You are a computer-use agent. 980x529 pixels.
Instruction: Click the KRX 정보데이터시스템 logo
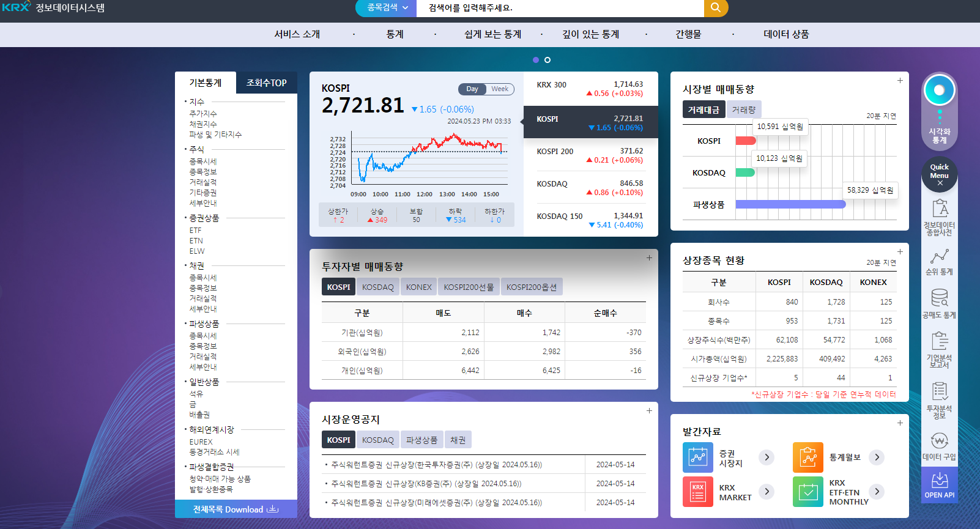click(53, 7)
